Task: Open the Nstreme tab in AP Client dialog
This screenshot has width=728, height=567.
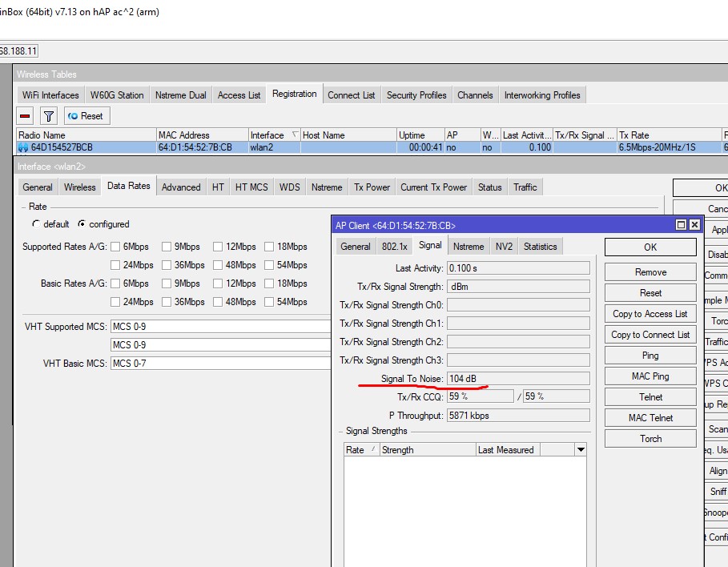Action: 468,246
